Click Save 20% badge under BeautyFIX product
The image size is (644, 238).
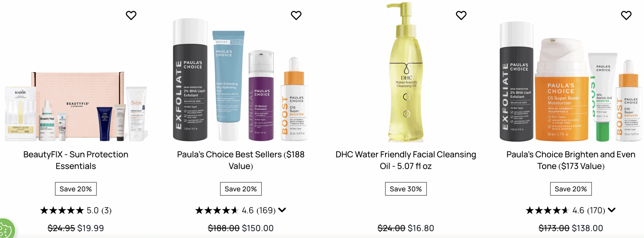(76, 189)
